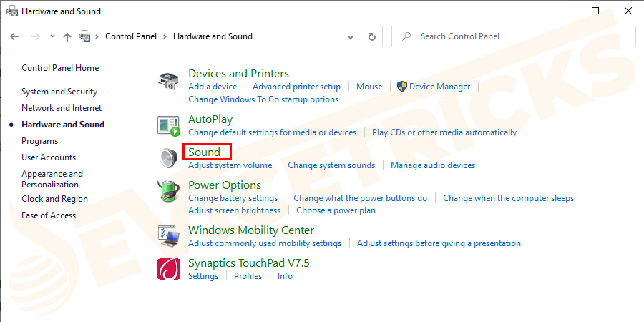Open User Accounts category
The image size is (644, 322).
tap(49, 157)
